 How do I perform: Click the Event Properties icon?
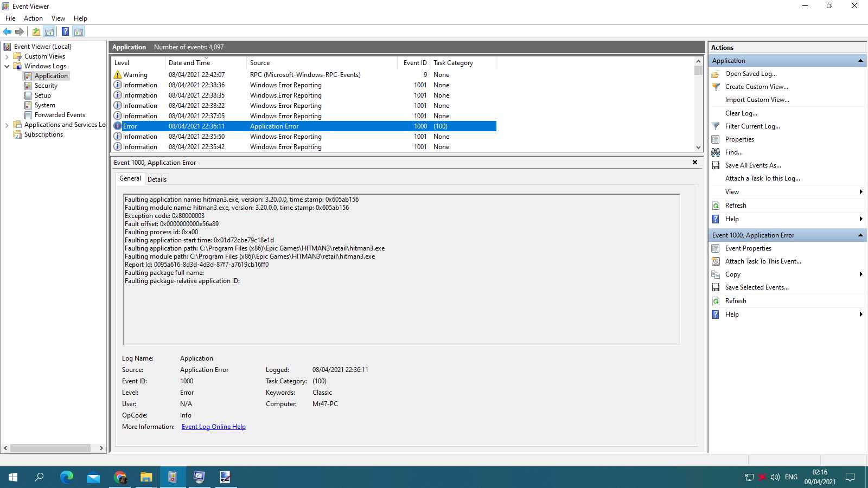tap(716, 248)
